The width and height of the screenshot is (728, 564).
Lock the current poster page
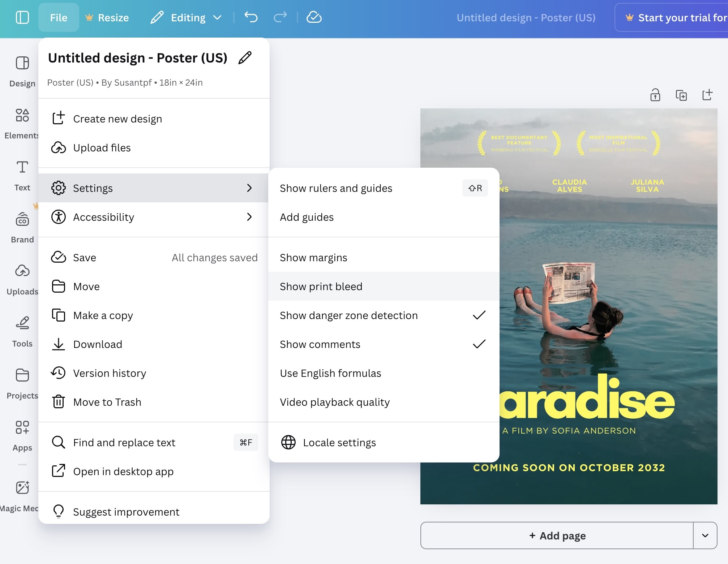pos(655,95)
